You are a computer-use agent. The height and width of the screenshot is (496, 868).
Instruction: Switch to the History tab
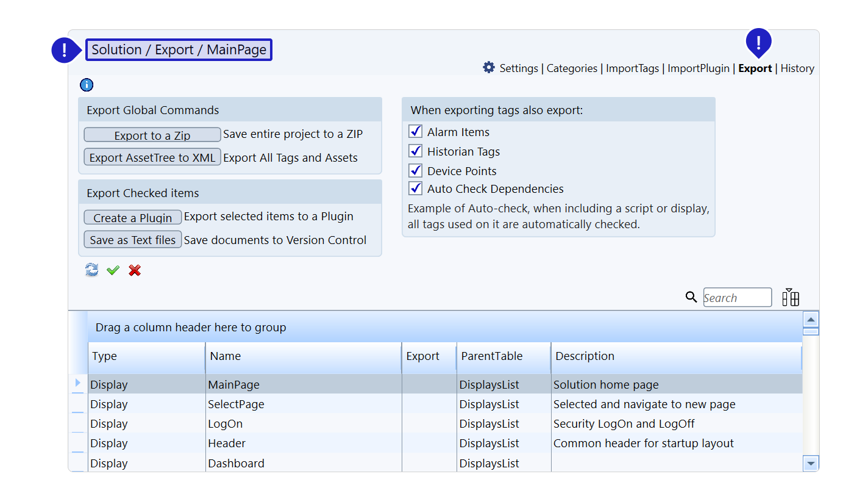(797, 68)
